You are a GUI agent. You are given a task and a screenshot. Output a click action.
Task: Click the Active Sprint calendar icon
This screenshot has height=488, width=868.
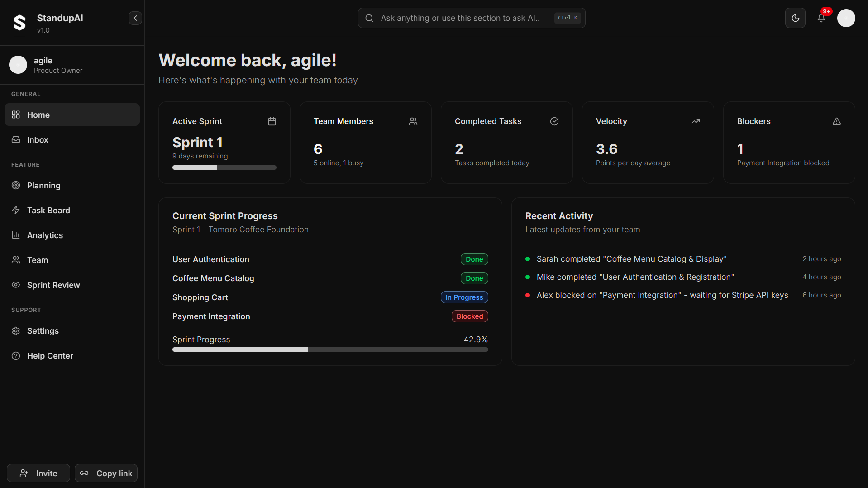tap(272, 121)
